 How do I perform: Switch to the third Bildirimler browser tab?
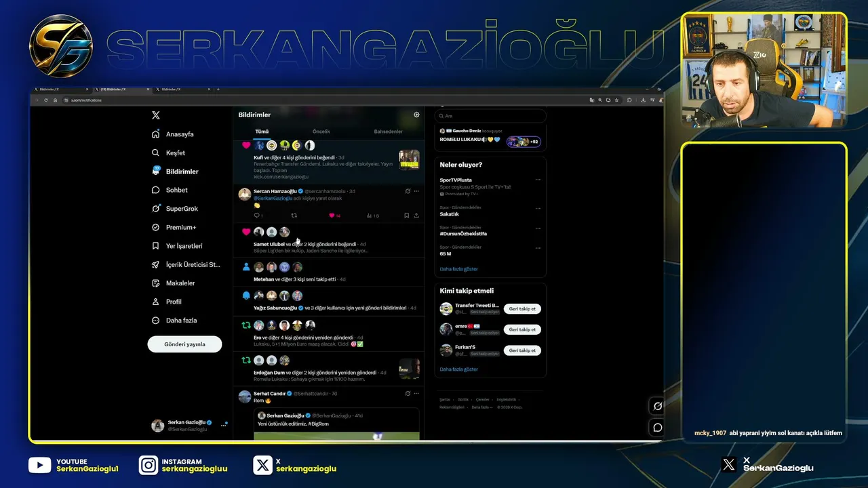182,89
